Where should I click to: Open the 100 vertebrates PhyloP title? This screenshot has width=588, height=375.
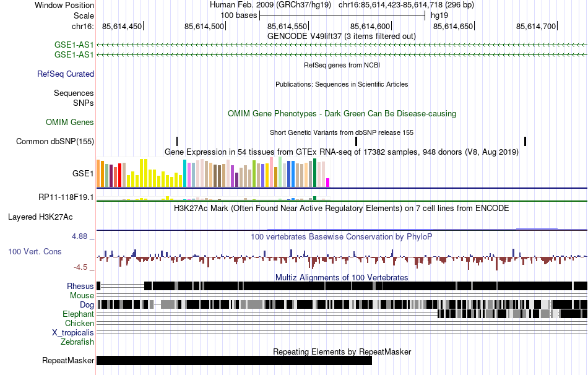341,236
